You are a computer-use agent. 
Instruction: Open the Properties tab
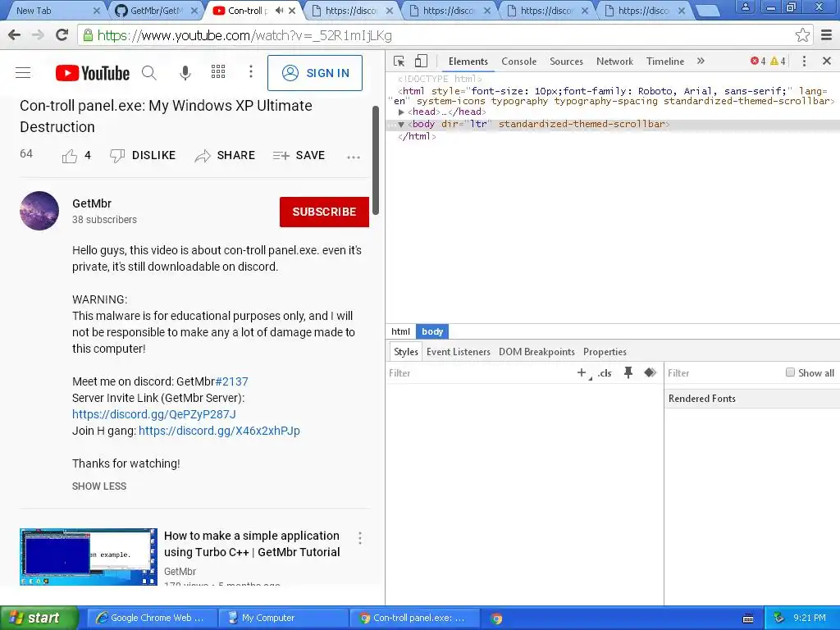point(605,351)
